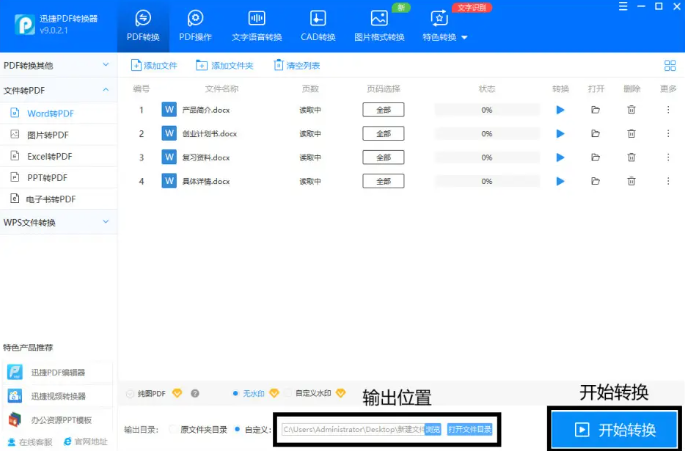Click the 添加文件 button
The height and width of the screenshot is (451, 685).
pos(154,66)
